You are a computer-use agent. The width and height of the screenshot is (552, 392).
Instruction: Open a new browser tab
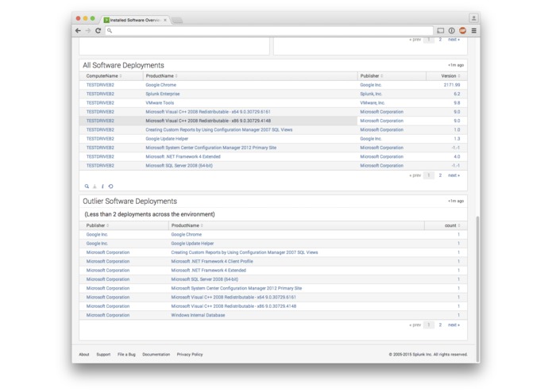click(177, 20)
